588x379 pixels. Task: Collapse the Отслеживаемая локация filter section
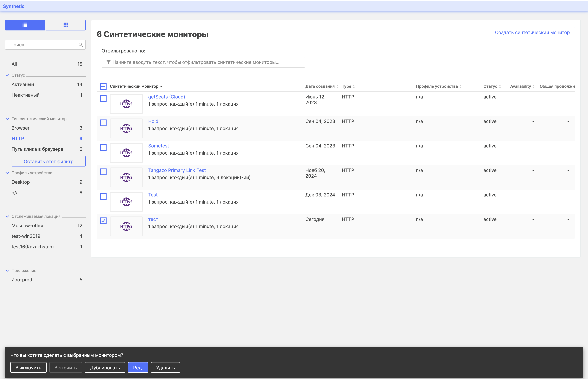click(x=7, y=217)
